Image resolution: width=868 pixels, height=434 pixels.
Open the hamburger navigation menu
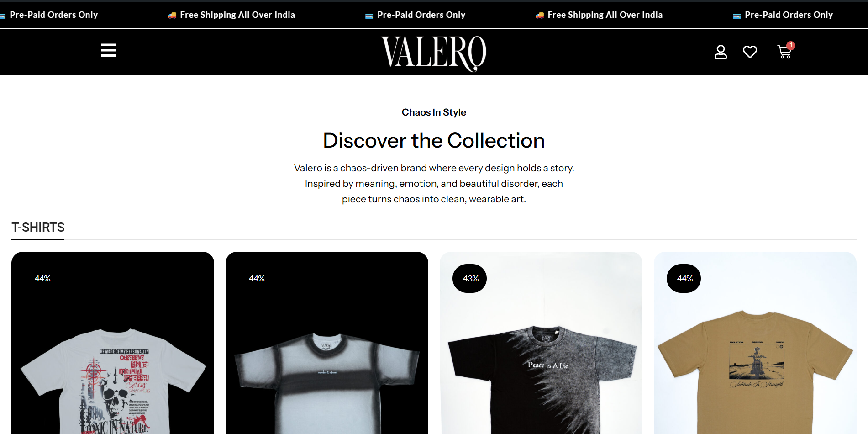[109, 50]
